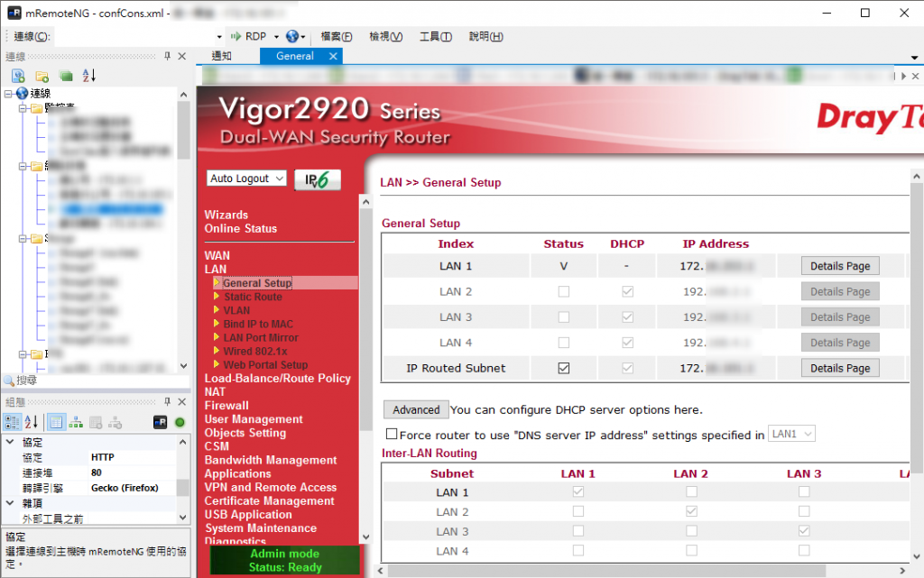Click yellow arrow beside VLAN
This screenshot has height=578, width=924.
[217, 309]
